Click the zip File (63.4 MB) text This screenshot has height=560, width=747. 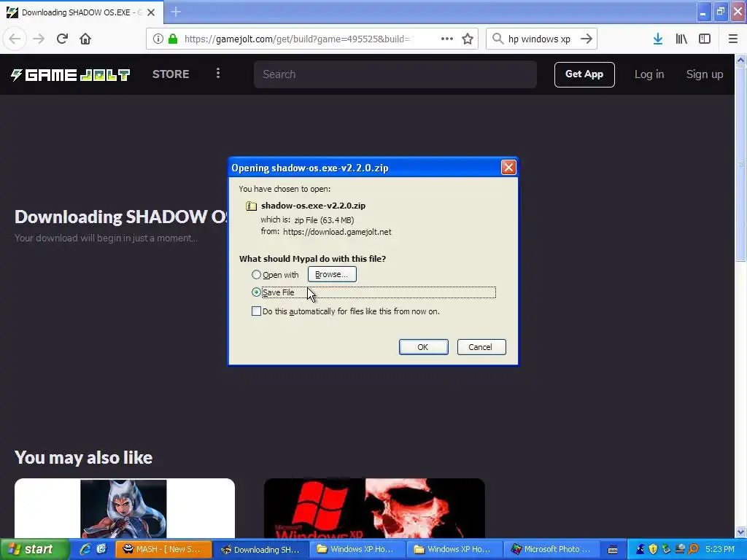pos(324,220)
